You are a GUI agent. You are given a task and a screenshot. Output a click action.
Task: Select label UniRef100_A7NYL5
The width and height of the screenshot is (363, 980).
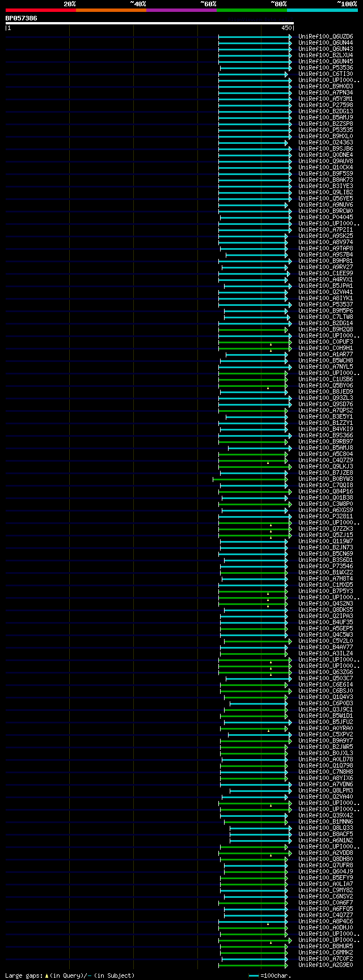[x=326, y=367]
